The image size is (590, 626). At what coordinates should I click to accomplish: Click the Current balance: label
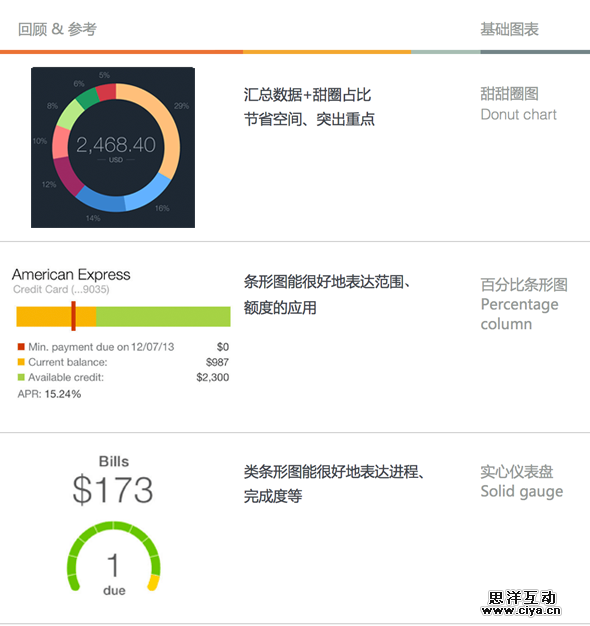coord(68,362)
